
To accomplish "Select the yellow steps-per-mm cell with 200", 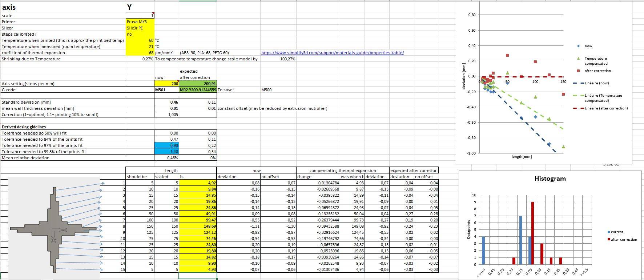I will pos(167,84).
